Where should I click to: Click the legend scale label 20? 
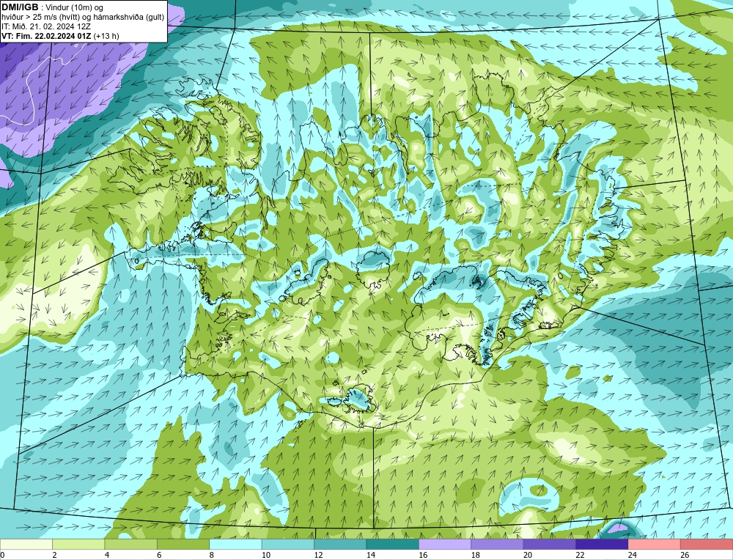tap(528, 556)
